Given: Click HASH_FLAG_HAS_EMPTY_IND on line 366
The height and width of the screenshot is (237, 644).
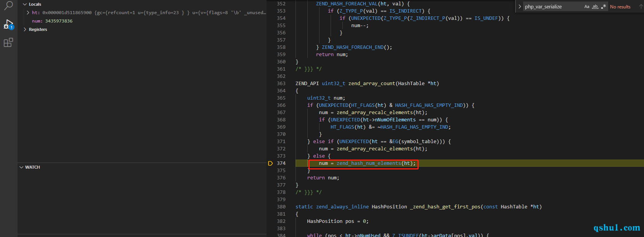Looking at the screenshot, I should pyautogui.click(x=429, y=105).
